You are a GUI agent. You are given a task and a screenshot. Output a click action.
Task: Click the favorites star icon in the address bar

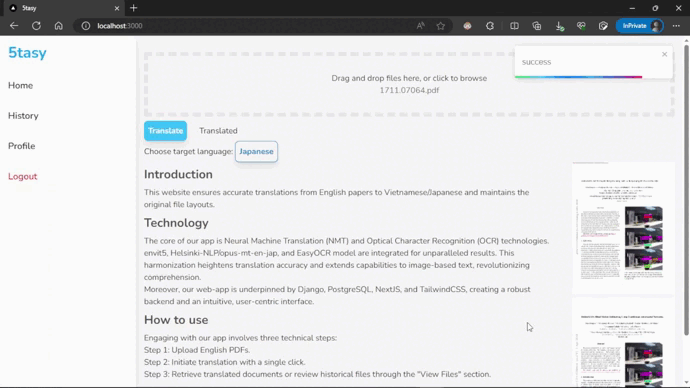(440, 26)
